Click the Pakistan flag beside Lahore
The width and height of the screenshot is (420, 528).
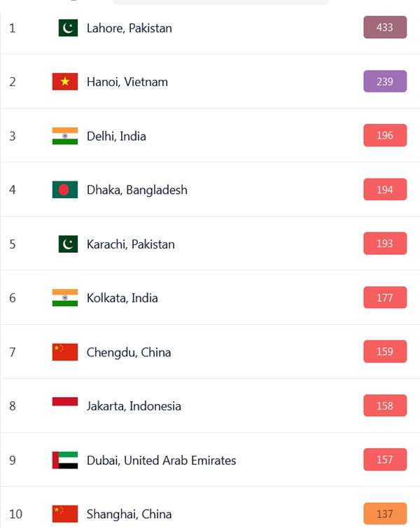point(68,28)
